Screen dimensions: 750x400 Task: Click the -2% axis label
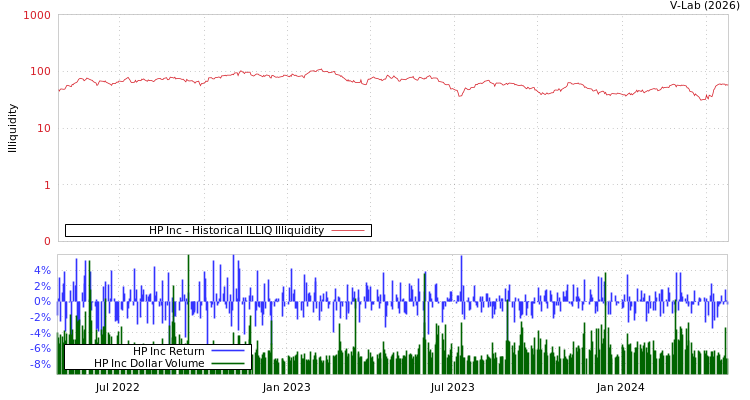click(x=40, y=317)
